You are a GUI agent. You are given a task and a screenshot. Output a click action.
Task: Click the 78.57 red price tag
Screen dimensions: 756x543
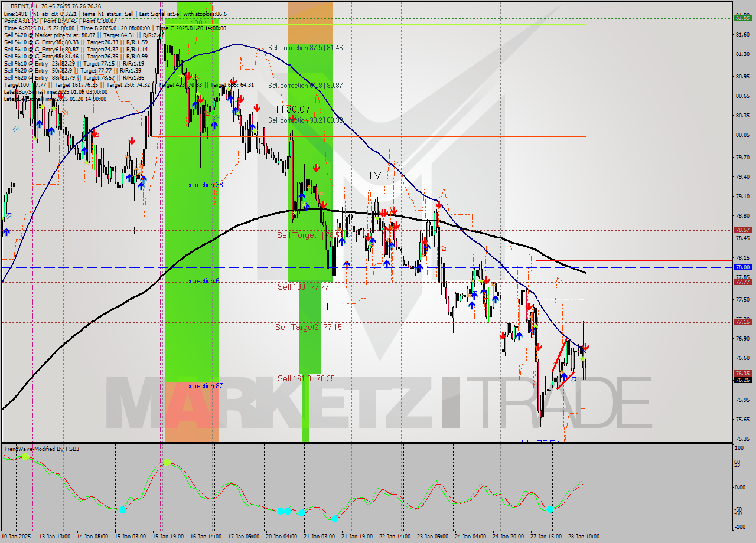742,230
